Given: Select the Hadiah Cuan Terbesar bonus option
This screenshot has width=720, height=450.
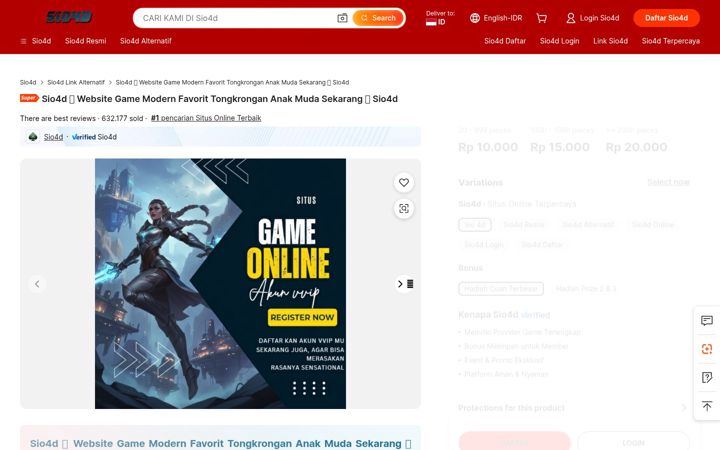Looking at the screenshot, I should (501, 288).
